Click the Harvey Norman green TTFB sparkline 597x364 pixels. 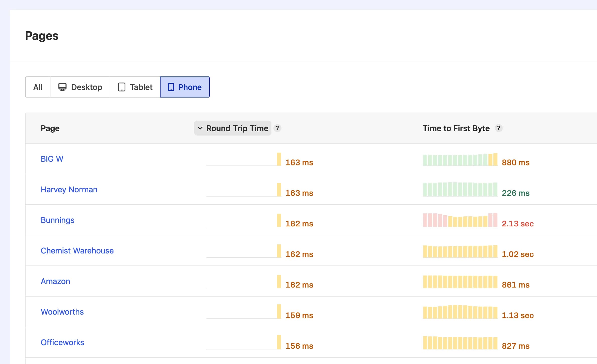coord(460,190)
